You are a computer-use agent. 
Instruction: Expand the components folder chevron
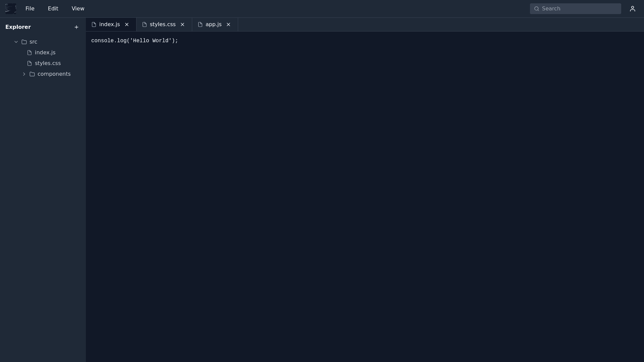tap(24, 74)
